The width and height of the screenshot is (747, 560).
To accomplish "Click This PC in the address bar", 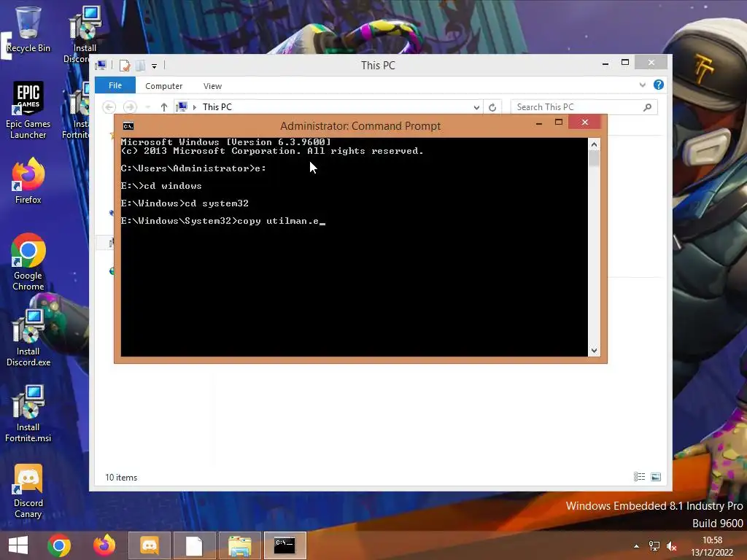I will (x=217, y=107).
